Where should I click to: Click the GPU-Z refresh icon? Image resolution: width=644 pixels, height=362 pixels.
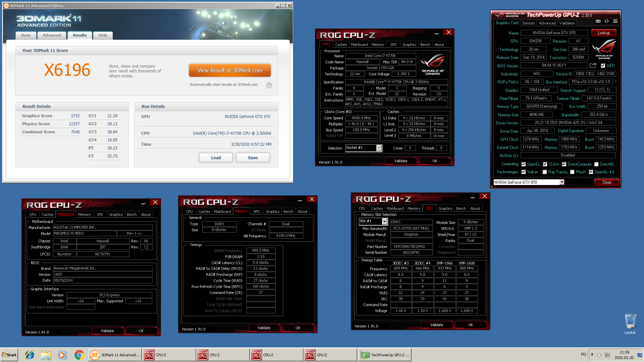point(606,21)
